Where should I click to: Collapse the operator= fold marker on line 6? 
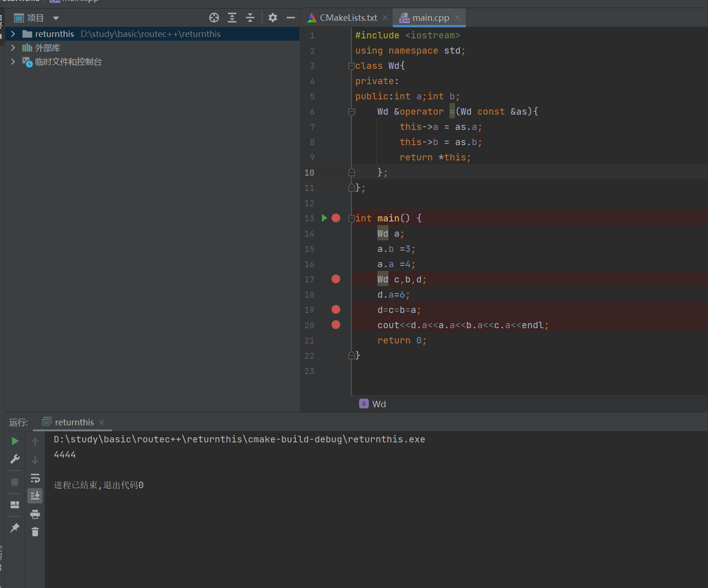pyautogui.click(x=351, y=111)
